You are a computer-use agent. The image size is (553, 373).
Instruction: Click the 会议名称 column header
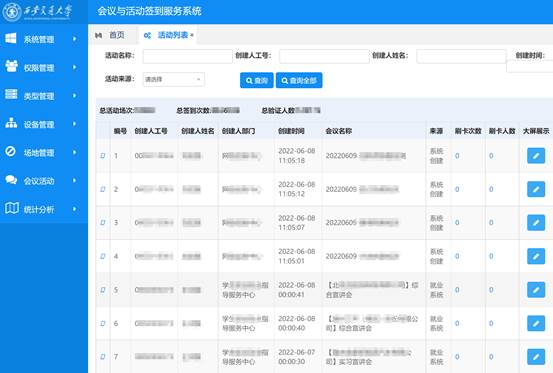(x=339, y=131)
